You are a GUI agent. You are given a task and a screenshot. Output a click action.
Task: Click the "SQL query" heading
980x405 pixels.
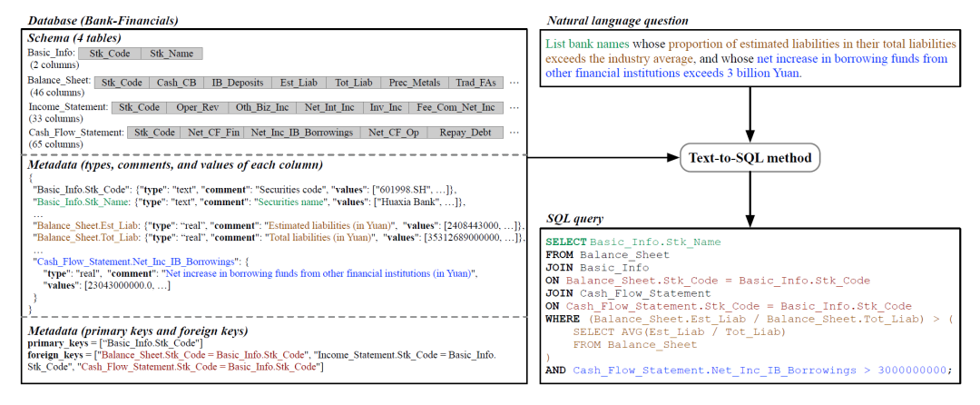point(574,218)
